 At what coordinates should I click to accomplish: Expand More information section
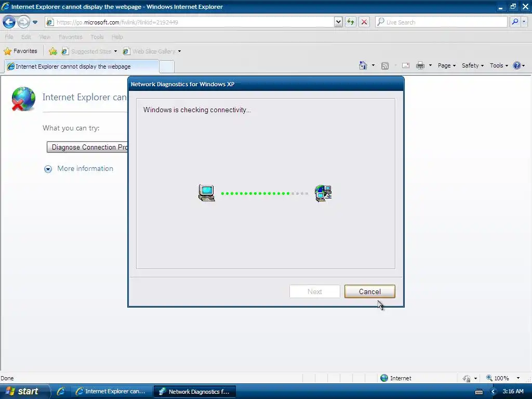pyautogui.click(x=79, y=169)
